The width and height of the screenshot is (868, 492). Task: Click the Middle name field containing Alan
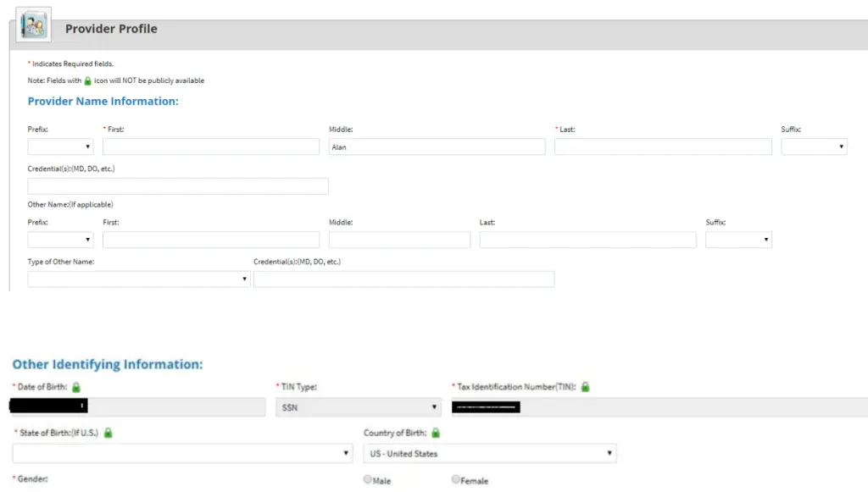[437, 146]
